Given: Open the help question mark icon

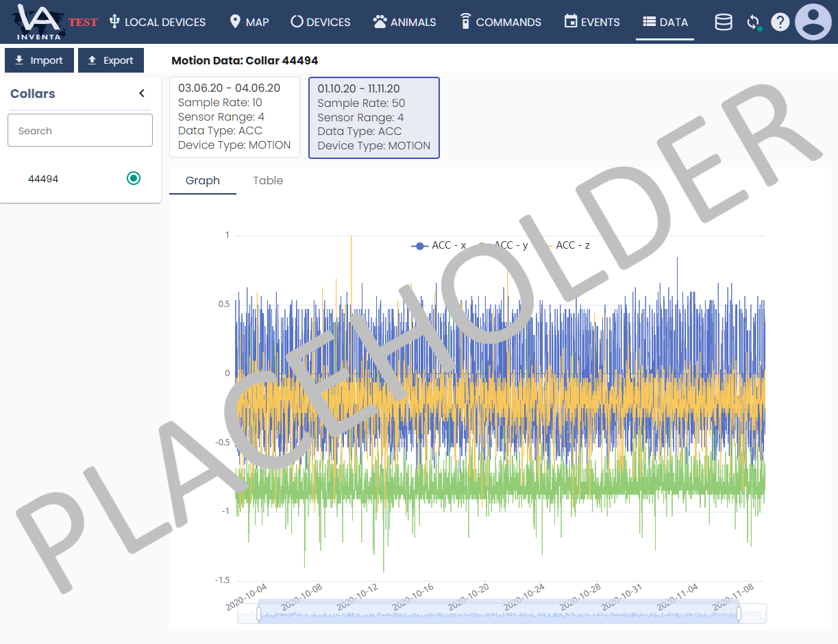Looking at the screenshot, I should pyautogui.click(x=780, y=22).
